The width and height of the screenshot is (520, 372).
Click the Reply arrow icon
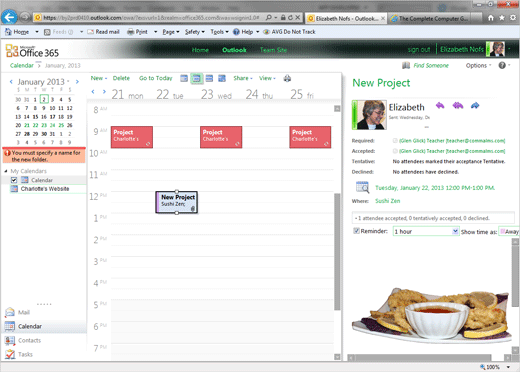pyautogui.click(x=440, y=106)
